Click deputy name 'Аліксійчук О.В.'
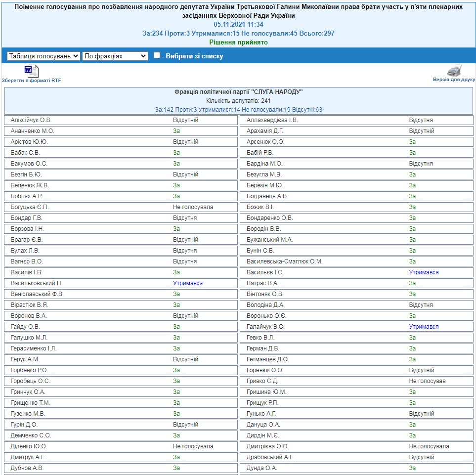Image resolution: width=476 pixels, height=475 pixels. (31, 120)
